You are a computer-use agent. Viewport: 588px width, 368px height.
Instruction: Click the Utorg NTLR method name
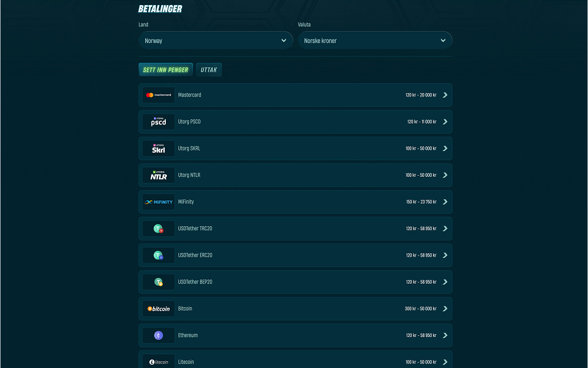189,175
